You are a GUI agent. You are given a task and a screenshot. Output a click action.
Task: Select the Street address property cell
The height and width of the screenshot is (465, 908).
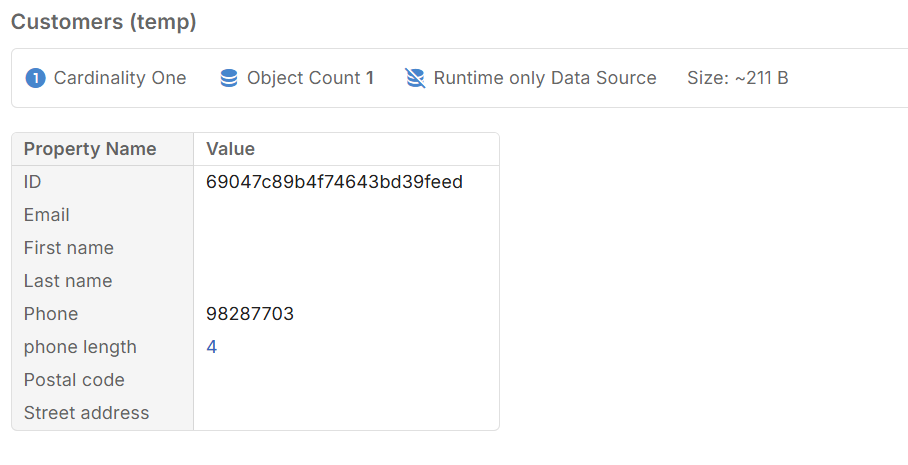[86, 413]
